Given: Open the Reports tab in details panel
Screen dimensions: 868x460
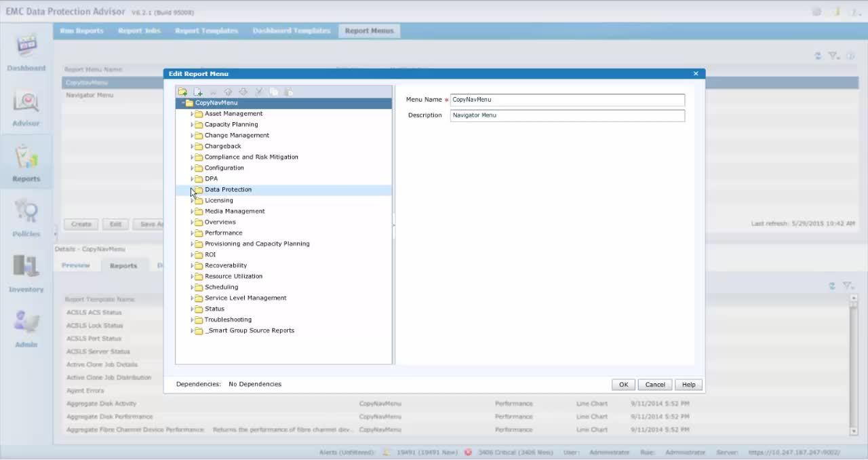Looking at the screenshot, I should 123,265.
